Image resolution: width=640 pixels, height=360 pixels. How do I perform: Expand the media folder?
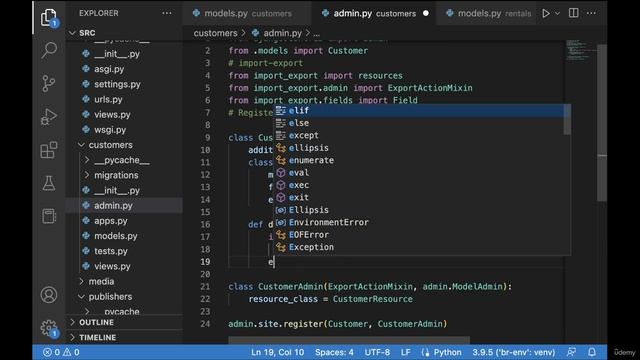(81, 281)
